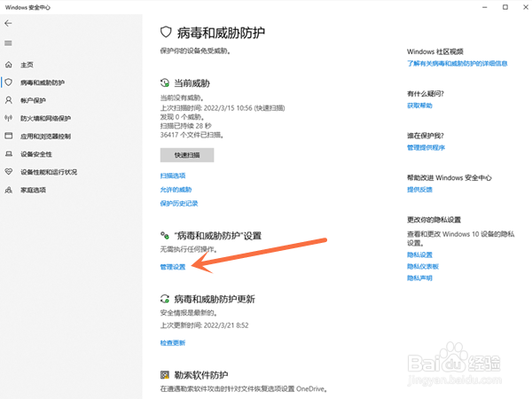This screenshot has width=532, height=399.
Task: Open 帐户保护 section
Action: point(33,100)
